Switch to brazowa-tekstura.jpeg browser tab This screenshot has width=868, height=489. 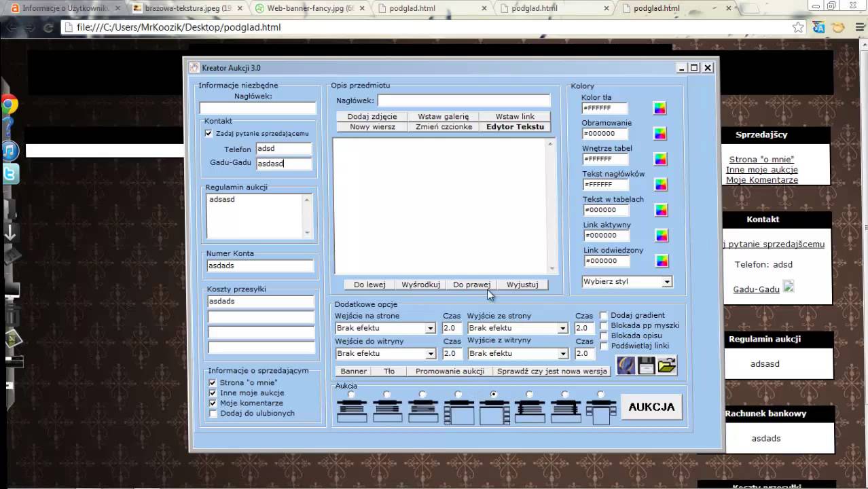point(188,8)
